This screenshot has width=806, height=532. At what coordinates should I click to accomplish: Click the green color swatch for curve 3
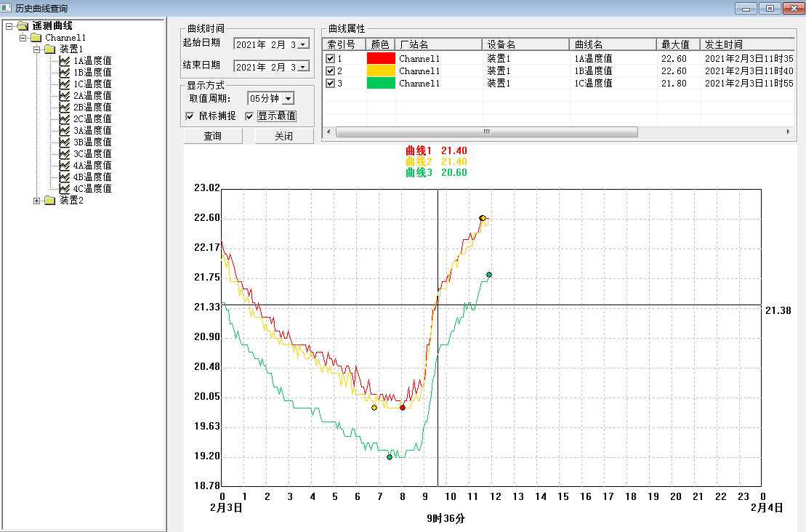(381, 83)
